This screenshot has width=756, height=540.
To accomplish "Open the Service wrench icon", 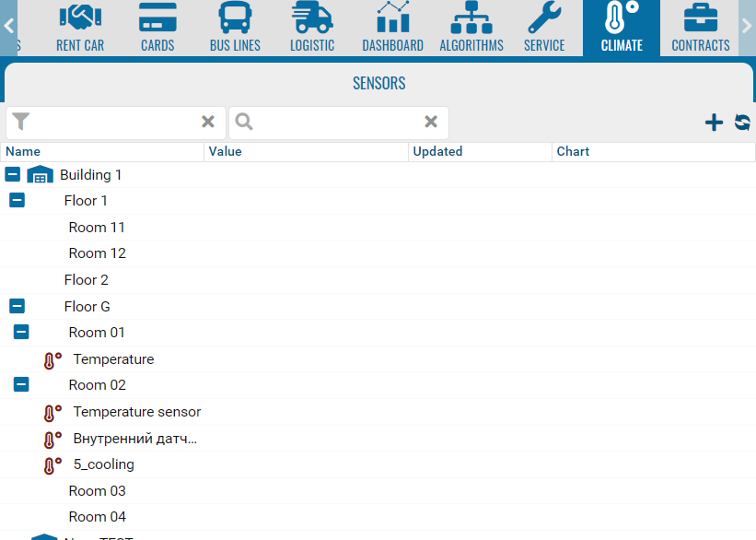I will (544, 18).
